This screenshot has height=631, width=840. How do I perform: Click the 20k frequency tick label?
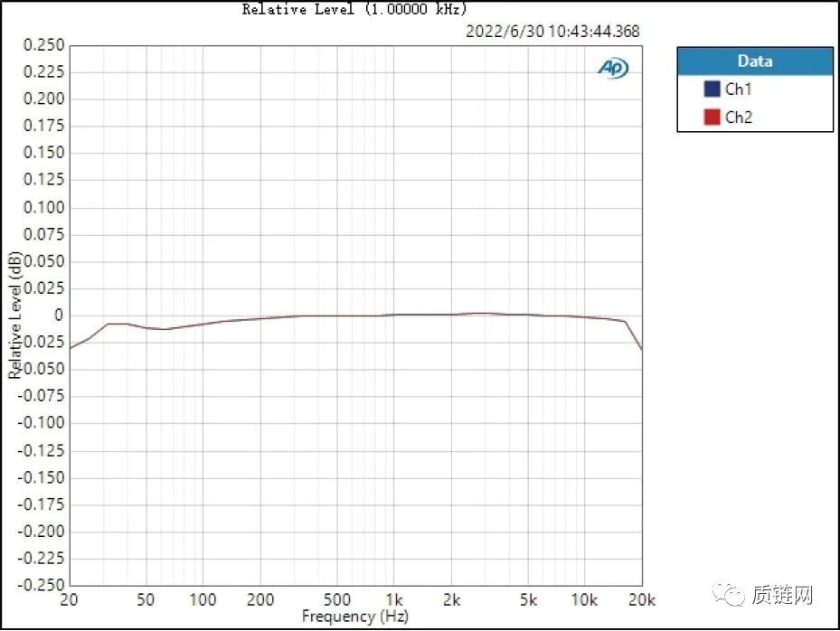click(642, 599)
